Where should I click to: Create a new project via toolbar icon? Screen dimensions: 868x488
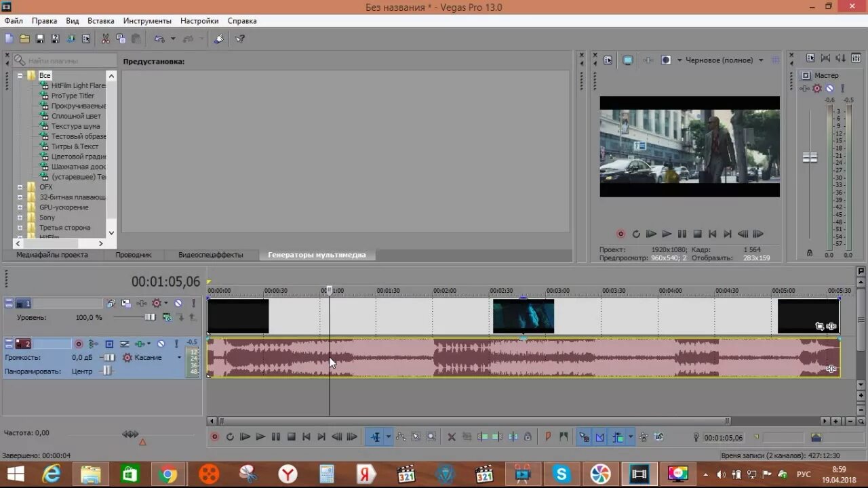[9, 39]
